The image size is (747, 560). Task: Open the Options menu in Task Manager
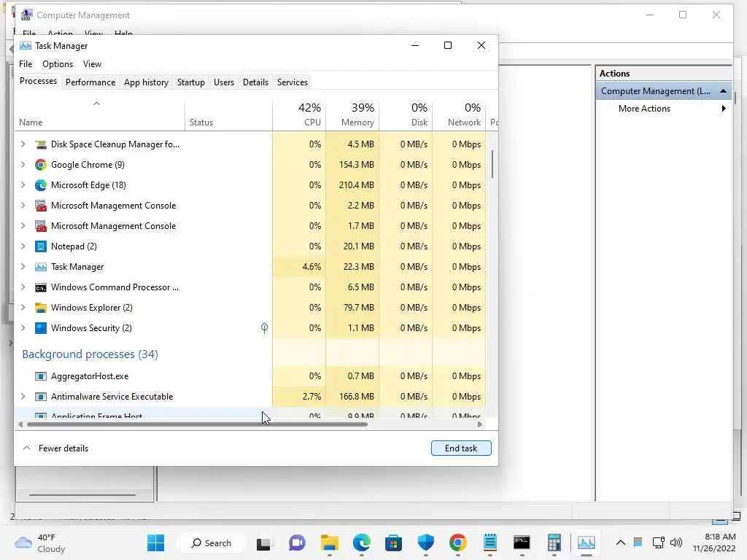click(x=58, y=64)
